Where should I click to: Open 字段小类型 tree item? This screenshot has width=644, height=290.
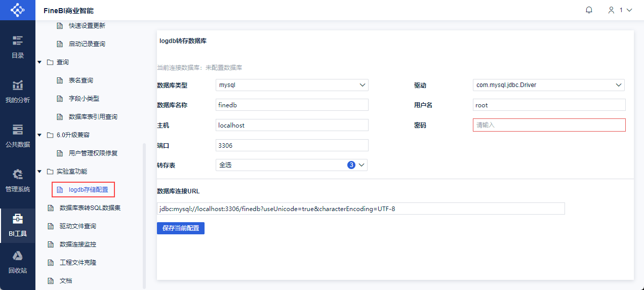pos(84,99)
